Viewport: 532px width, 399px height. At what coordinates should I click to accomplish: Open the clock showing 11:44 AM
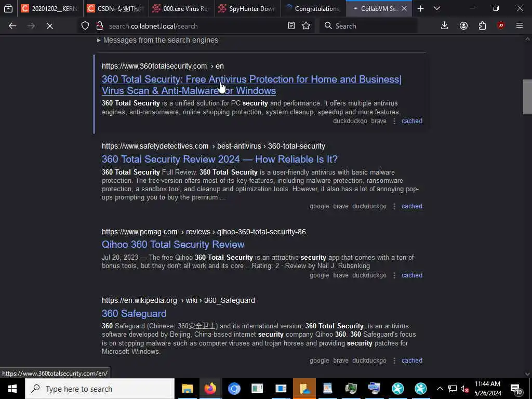click(x=487, y=389)
